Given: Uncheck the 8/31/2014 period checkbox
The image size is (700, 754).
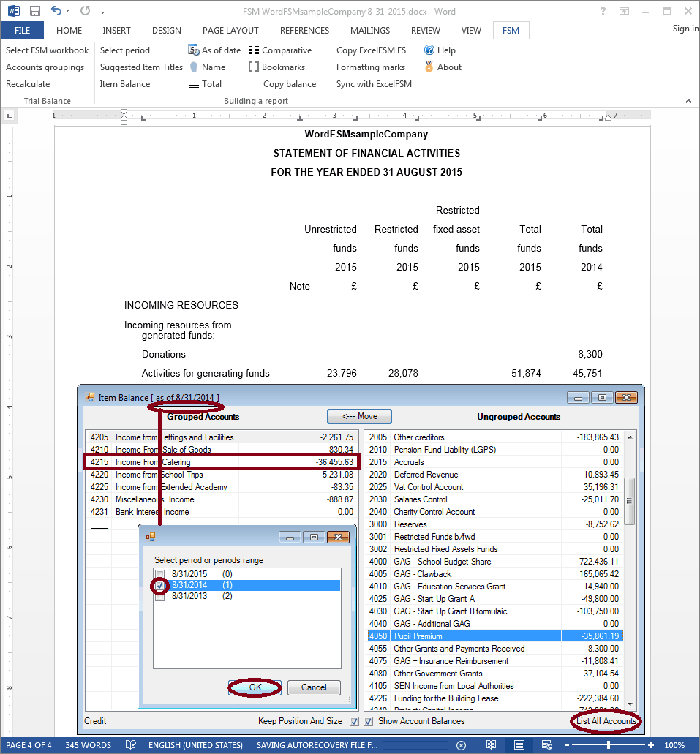Looking at the screenshot, I should [x=160, y=585].
